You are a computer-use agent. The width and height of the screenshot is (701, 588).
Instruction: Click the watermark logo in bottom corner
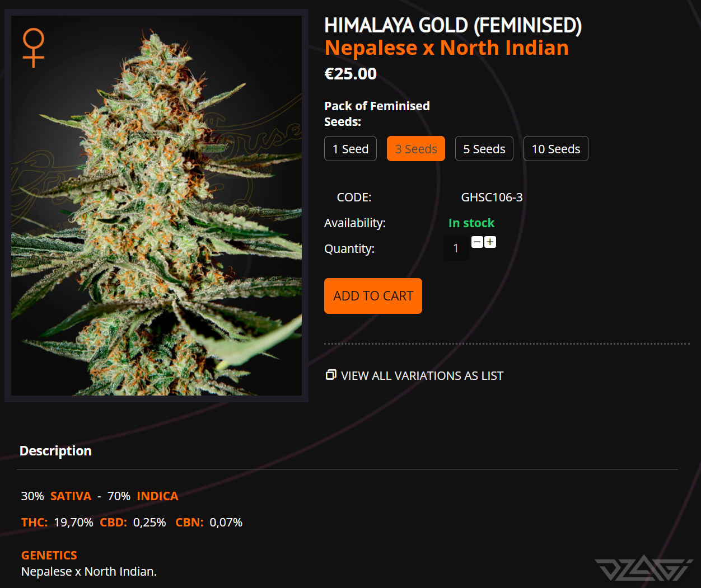(x=644, y=568)
